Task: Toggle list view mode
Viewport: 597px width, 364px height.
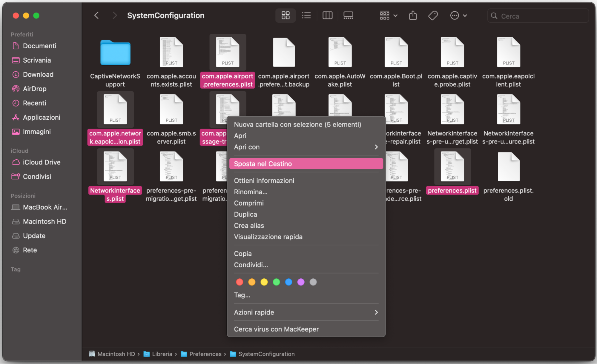Action: pos(306,15)
